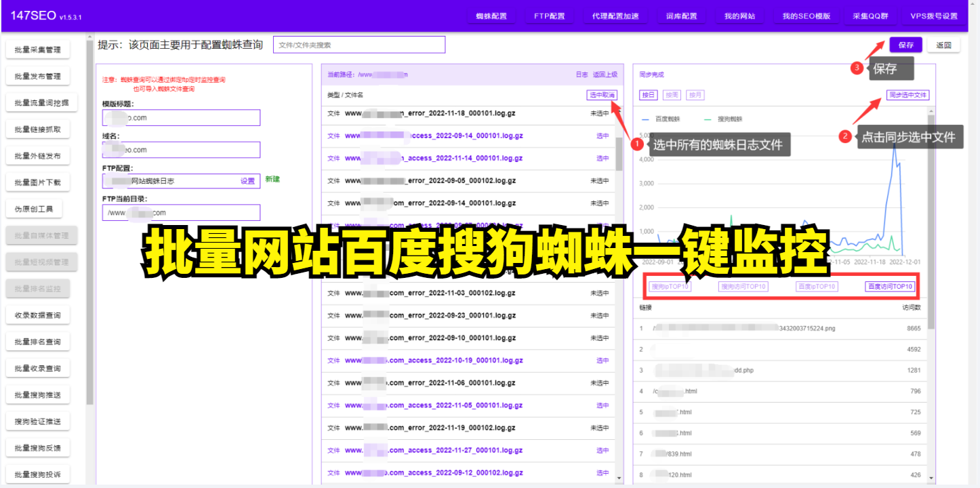Open 批量外链发布 in the sidebar

click(37, 156)
